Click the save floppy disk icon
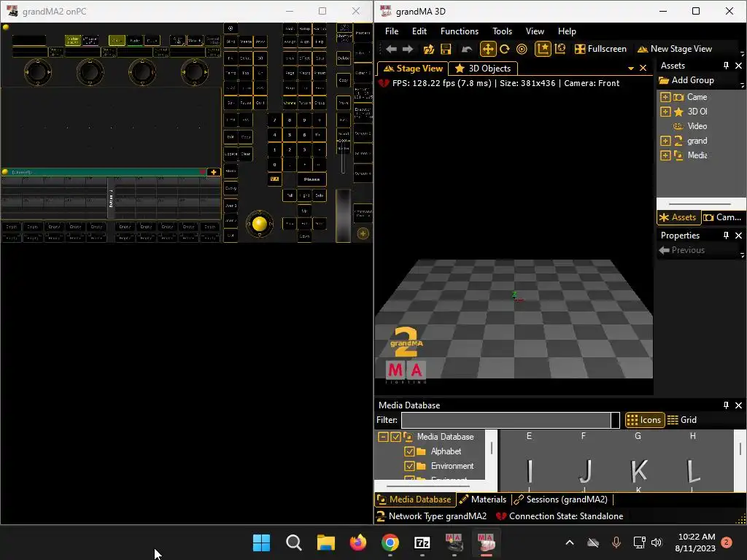747x560 pixels. (446, 49)
